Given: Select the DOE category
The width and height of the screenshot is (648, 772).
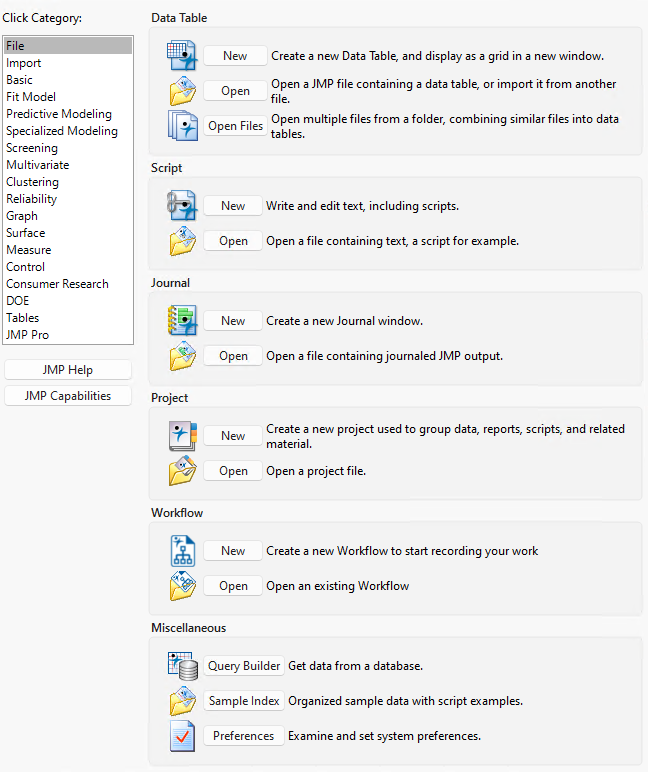Looking at the screenshot, I should coord(18,301).
